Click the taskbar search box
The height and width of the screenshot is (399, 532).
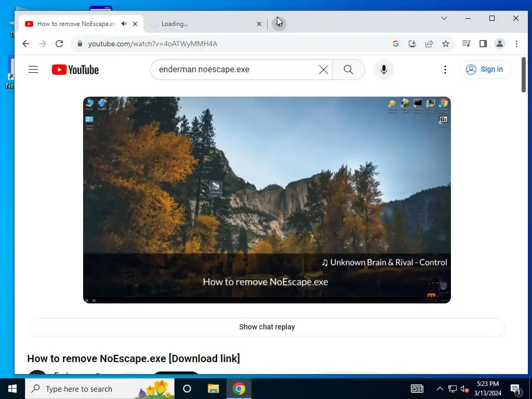tap(100, 389)
